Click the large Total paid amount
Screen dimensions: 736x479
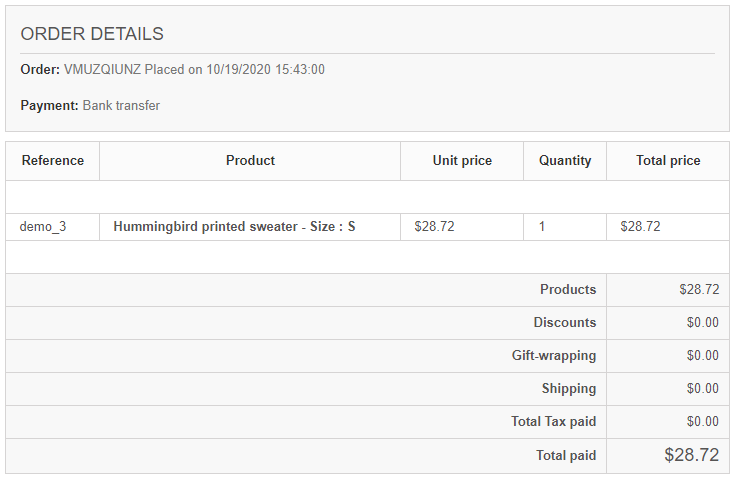tap(691, 455)
